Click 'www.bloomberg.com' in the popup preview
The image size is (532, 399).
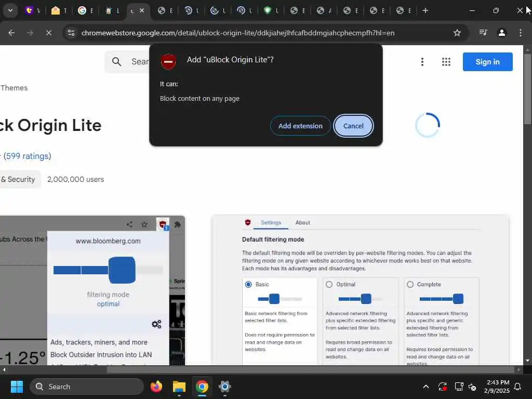[x=108, y=241]
